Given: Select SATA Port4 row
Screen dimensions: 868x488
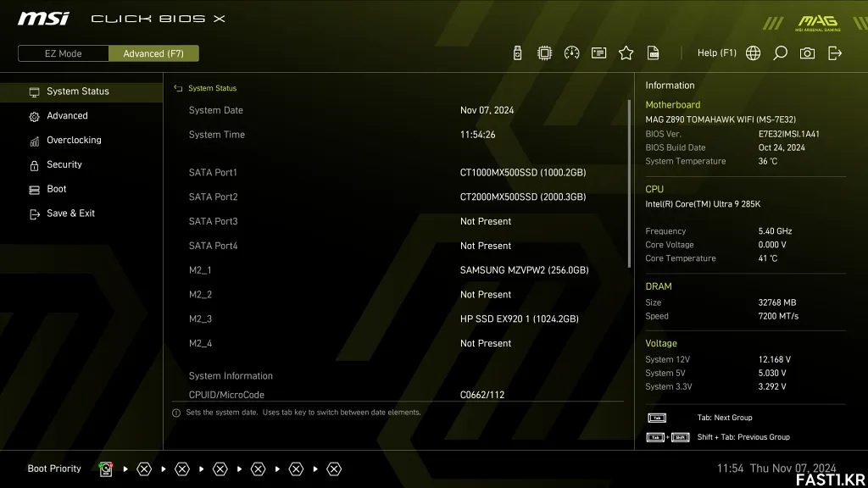Looking at the screenshot, I should (x=398, y=246).
